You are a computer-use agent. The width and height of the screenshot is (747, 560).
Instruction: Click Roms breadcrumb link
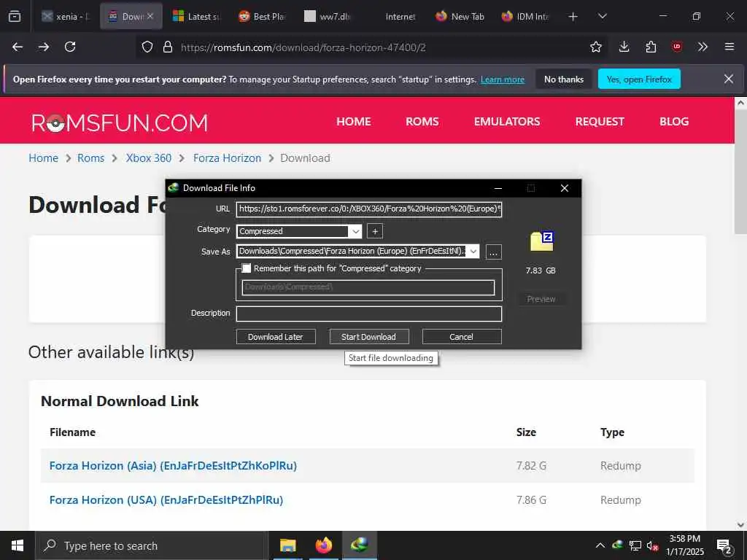click(91, 158)
